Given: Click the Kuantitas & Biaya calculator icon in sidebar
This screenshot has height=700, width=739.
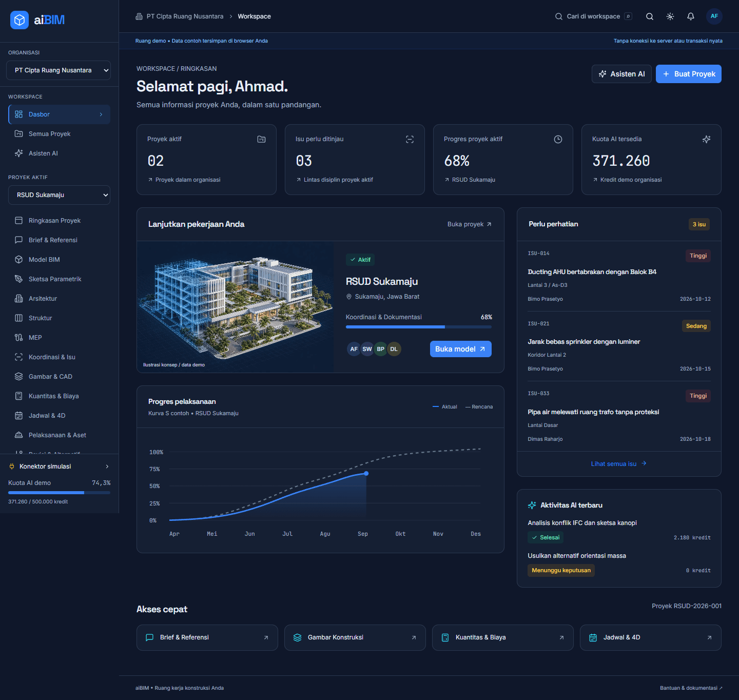Looking at the screenshot, I should coord(19,396).
